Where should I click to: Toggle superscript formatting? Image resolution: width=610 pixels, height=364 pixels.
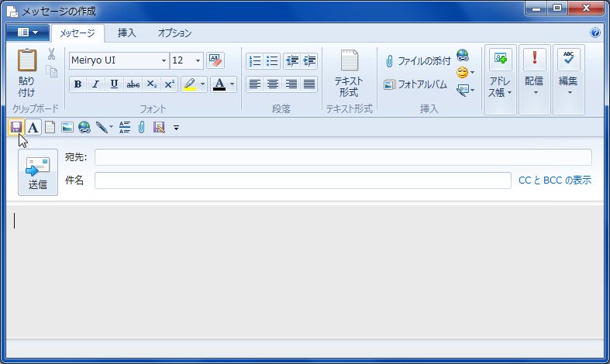[x=169, y=84]
